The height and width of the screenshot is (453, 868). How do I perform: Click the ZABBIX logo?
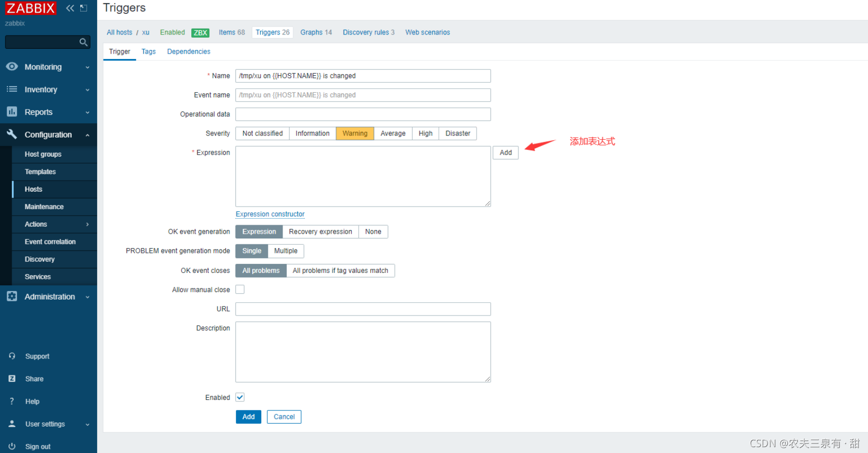(x=30, y=8)
